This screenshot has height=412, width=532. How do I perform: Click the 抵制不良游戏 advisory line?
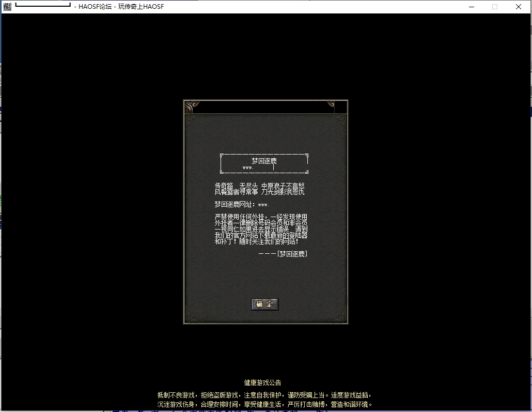[264, 395]
